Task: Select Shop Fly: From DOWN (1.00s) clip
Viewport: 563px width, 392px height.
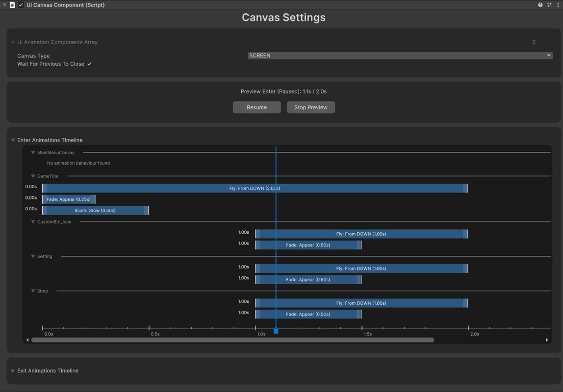Action: [x=361, y=303]
